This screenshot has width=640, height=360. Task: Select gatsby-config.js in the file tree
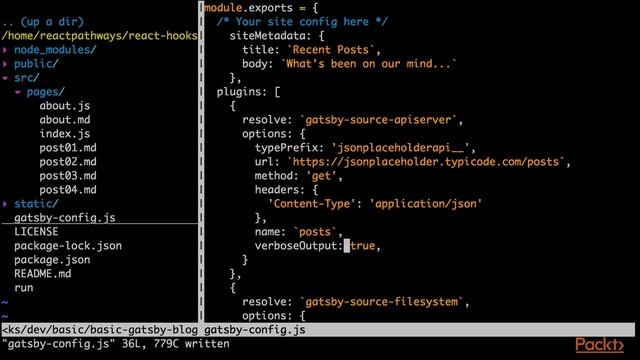[x=64, y=218]
